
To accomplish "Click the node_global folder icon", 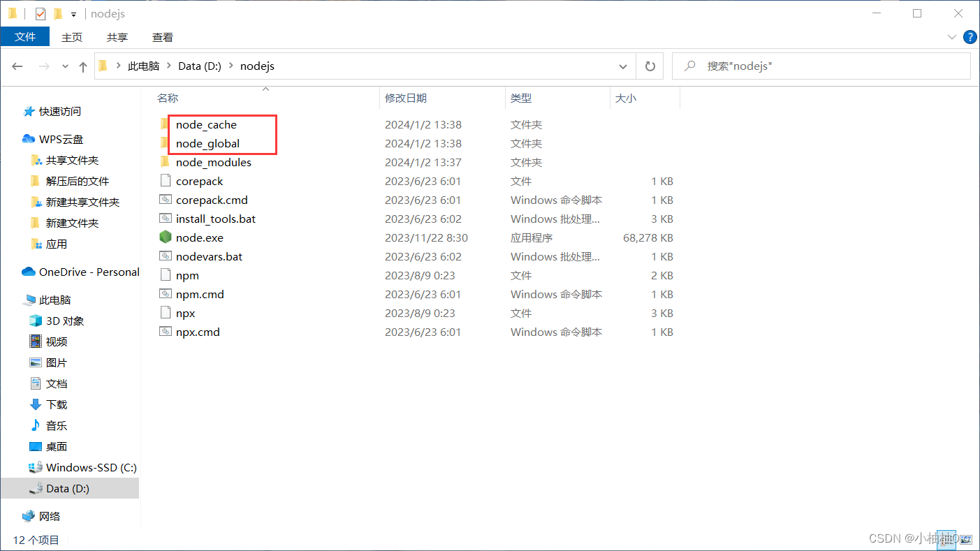I will pyautogui.click(x=165, y=143).
